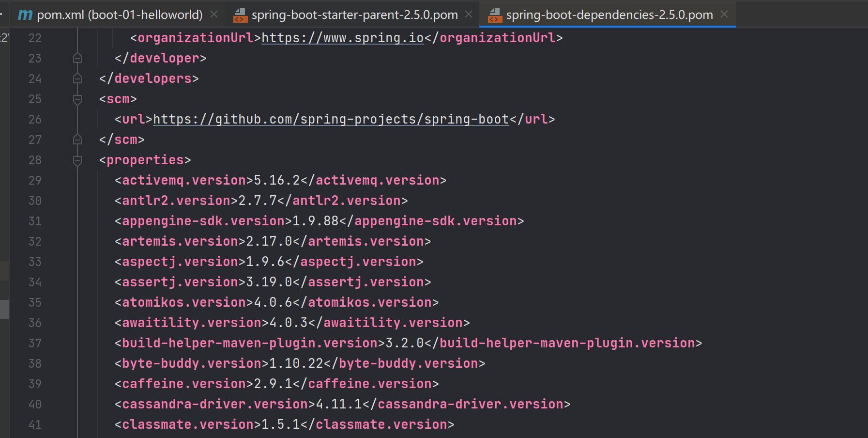Click line number 29 in gutter
Image resolution: width=868 pixels, height=438 pixels.
[x=35, y=180]
